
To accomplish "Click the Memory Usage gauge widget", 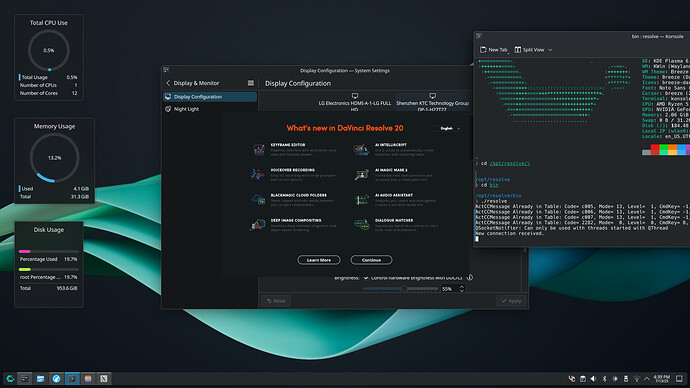I will point(55,157).
